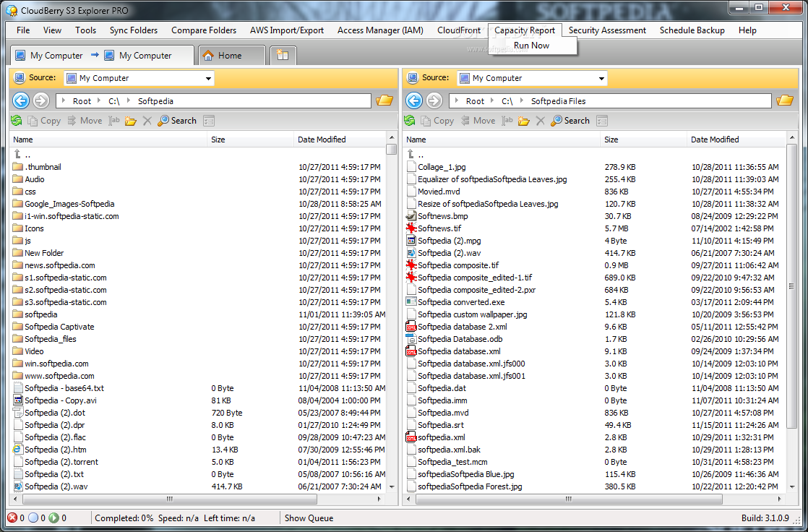Create new folder in left pane
Screen dimensions: 808x532
point(130,121)
